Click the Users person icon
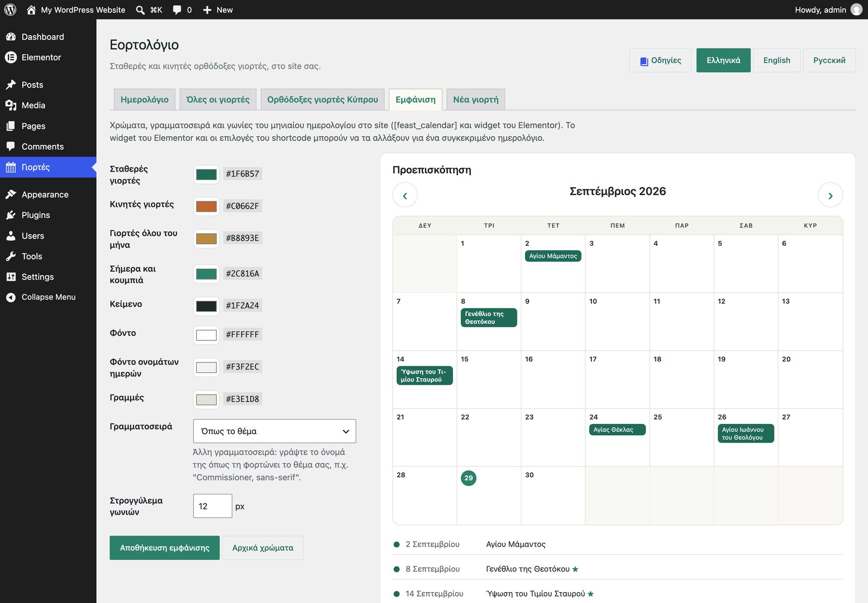This screenshot has height=603, width=868. click(11, 236)
